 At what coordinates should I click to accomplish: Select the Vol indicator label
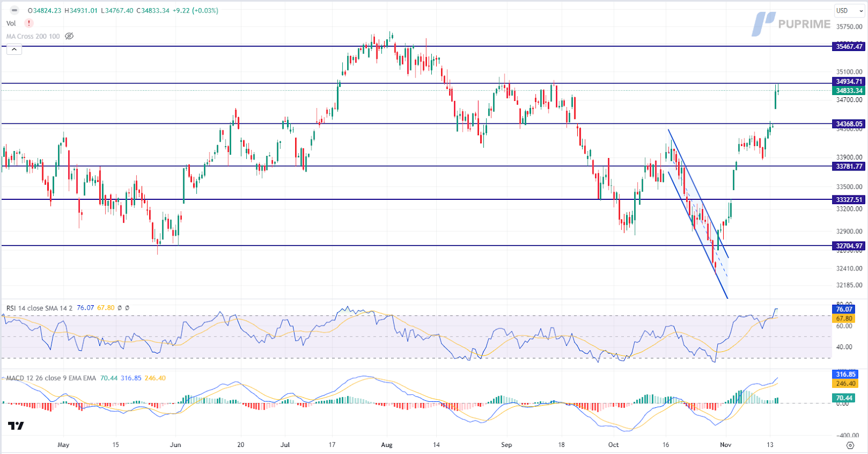[11, 23]
